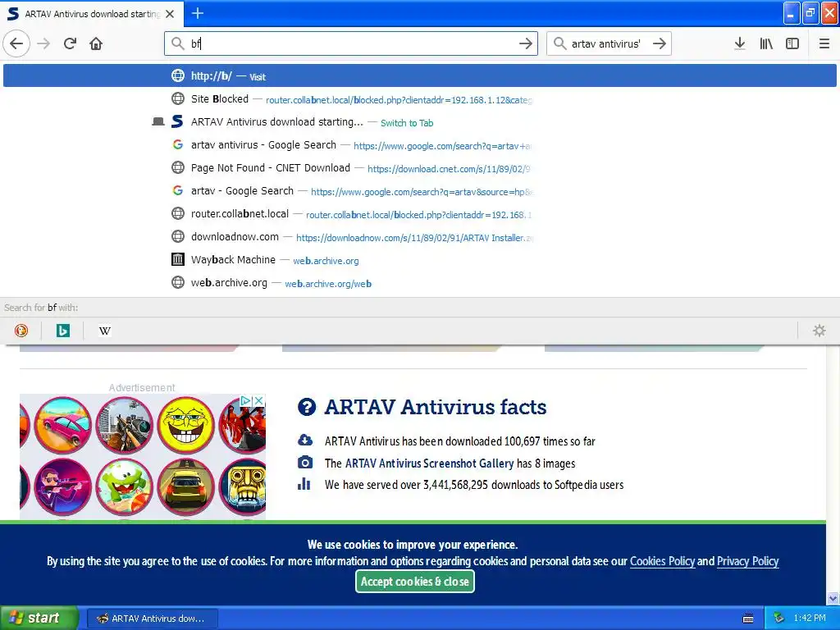This screenshot has height=630, width=840.
Task: Go back using the back arrow button
Action: (16, 44)
